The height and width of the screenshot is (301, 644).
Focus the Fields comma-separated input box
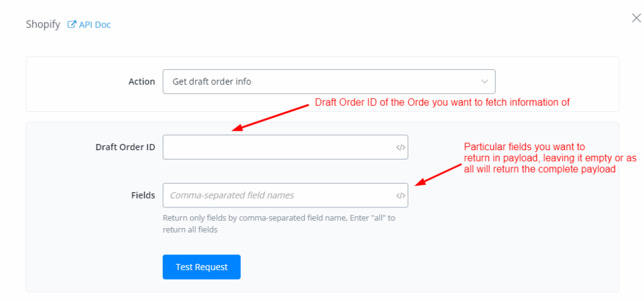[x=277, y=195]
